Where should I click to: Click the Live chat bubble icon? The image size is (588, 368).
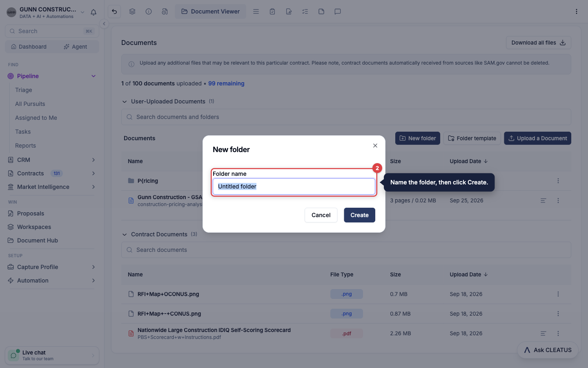click(13, 355)
